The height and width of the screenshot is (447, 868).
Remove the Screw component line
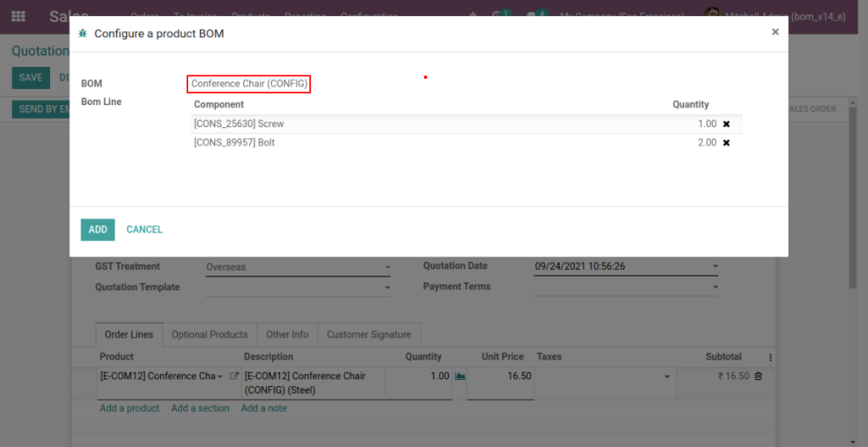726,124
